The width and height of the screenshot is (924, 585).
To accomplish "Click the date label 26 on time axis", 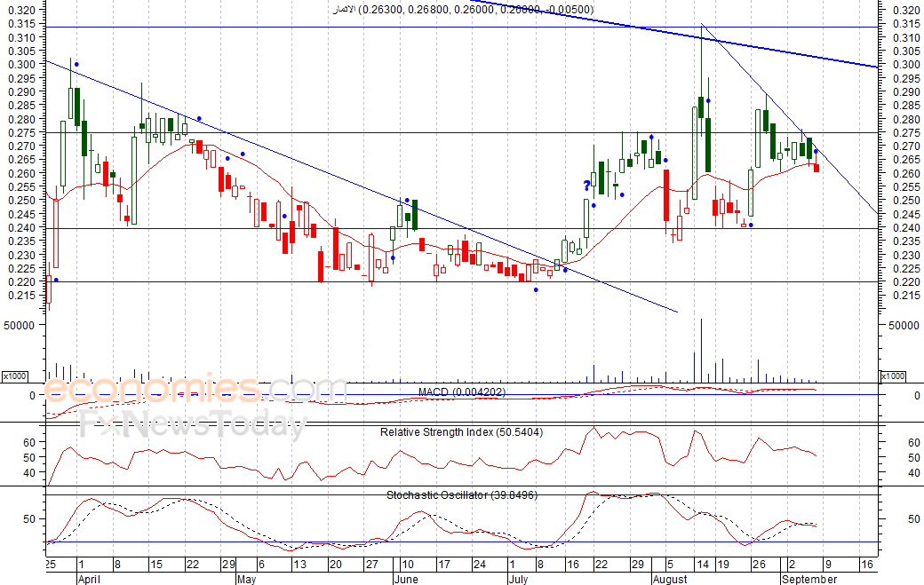I will 760,565.
